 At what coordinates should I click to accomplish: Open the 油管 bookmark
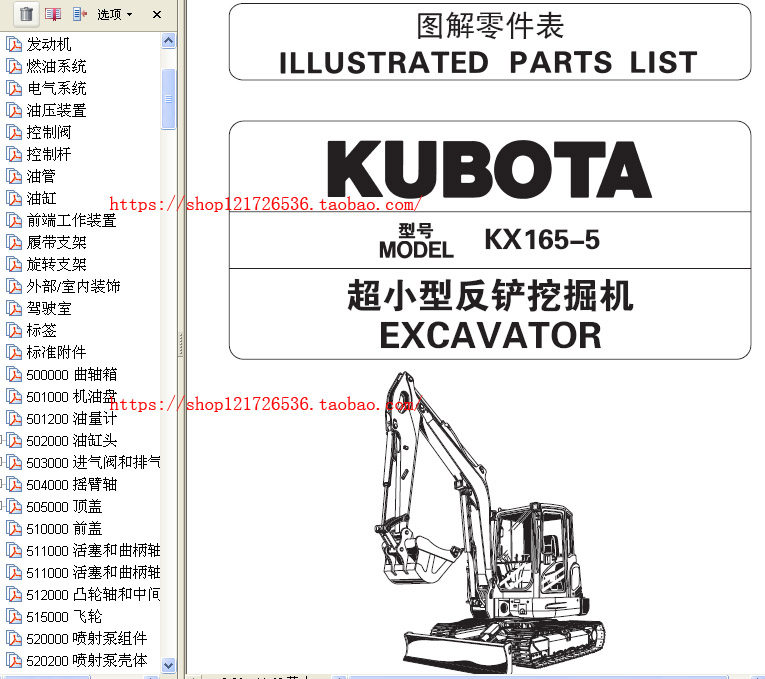[x=41, y=176]
